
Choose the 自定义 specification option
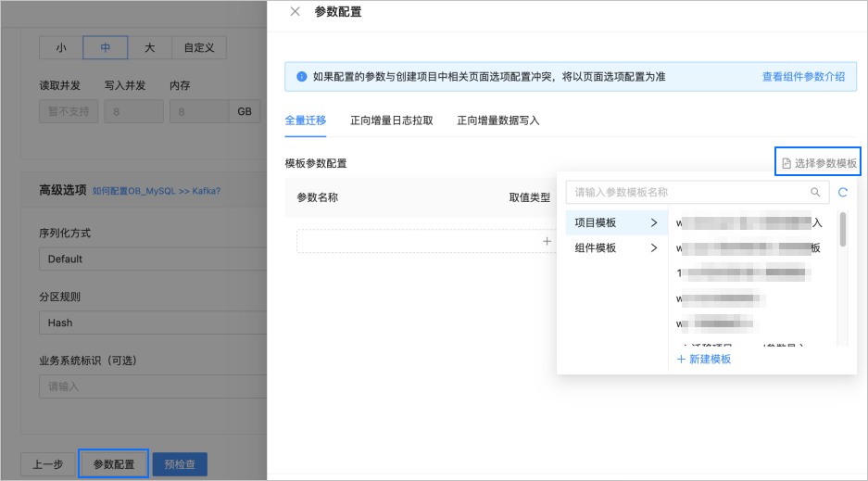point(199,47)
